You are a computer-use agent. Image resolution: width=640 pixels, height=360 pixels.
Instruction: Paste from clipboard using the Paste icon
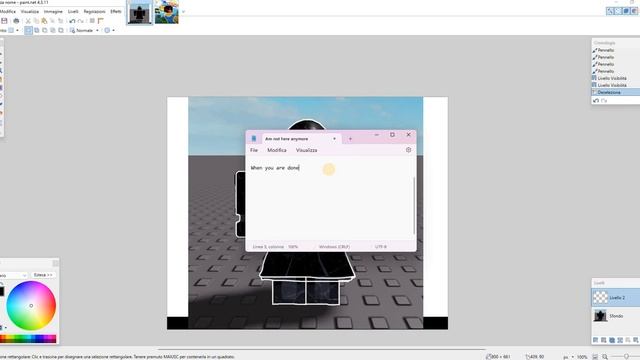click(44, 21)
